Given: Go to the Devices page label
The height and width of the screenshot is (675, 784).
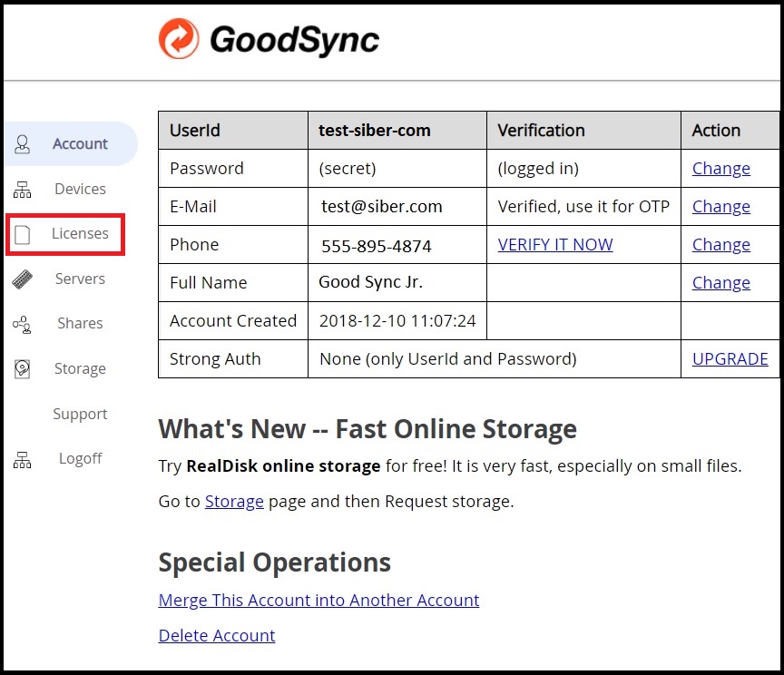Looking at the screenshot, I should pos(80,189).
